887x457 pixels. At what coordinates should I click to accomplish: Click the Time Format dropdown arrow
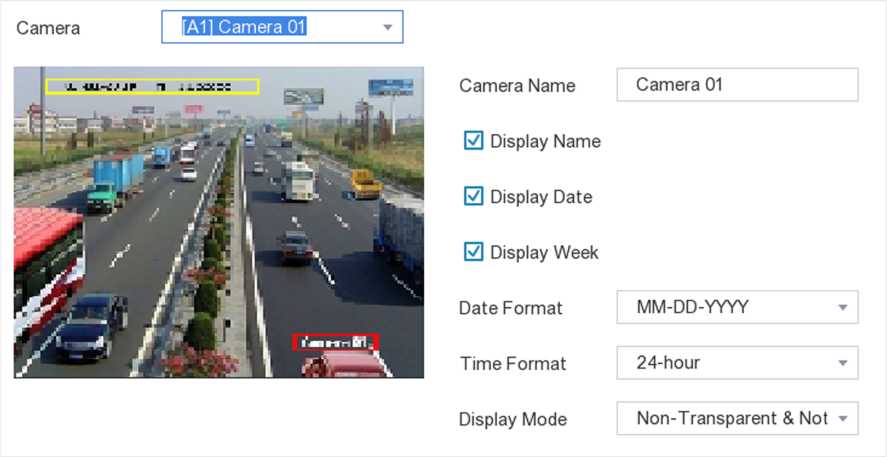tap(842, 363)
